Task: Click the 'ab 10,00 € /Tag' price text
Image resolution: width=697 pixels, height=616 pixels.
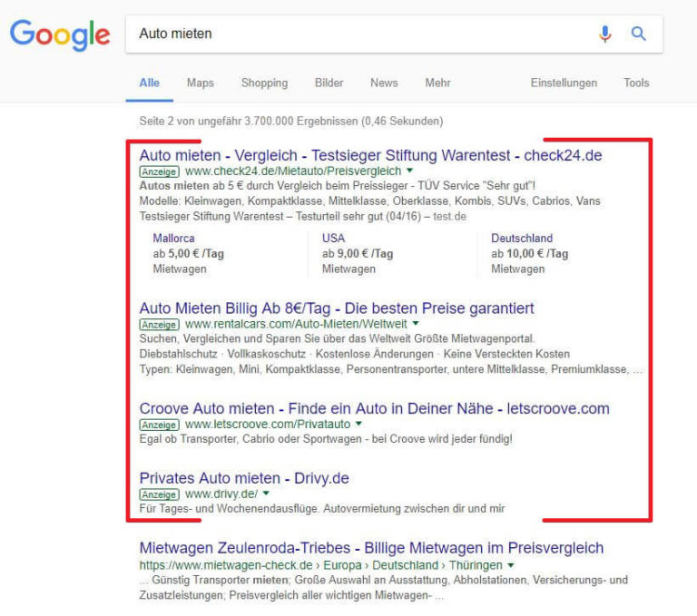Action: pos(530,254)
